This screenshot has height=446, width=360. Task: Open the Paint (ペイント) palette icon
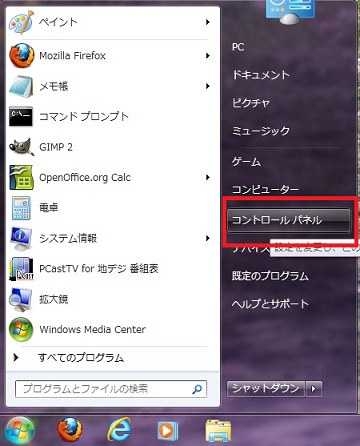21,22
